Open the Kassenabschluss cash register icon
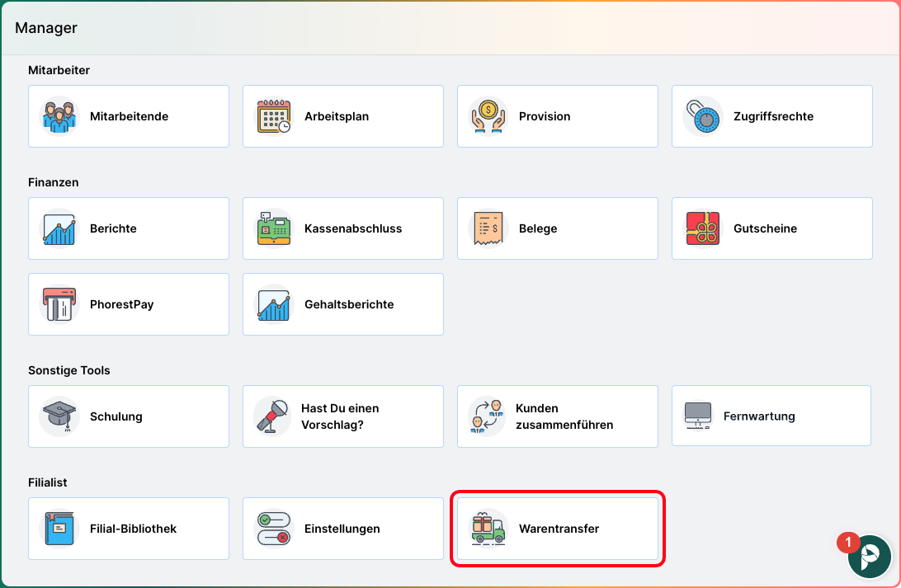901x588 pixels. [274, 229]
